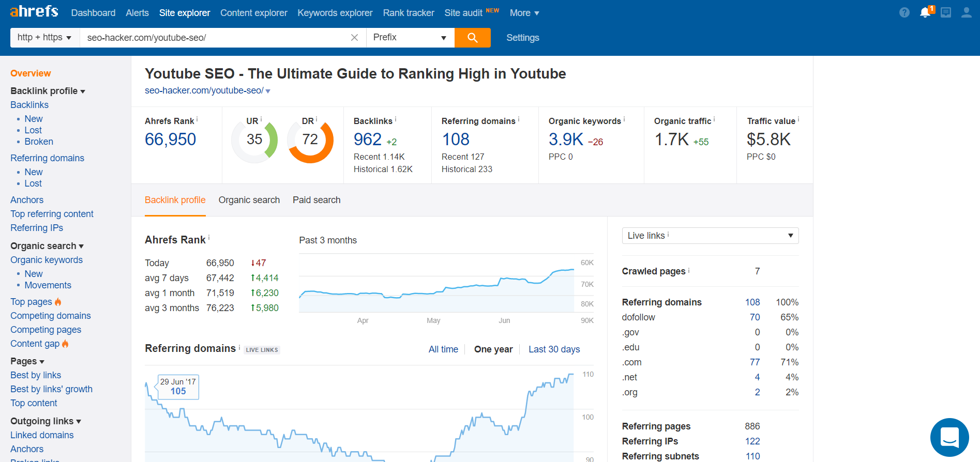Clear the URL field with the X icon
The height and width of the screenshot is (462, 980).
pyautogui.click(x=354, y=38)
